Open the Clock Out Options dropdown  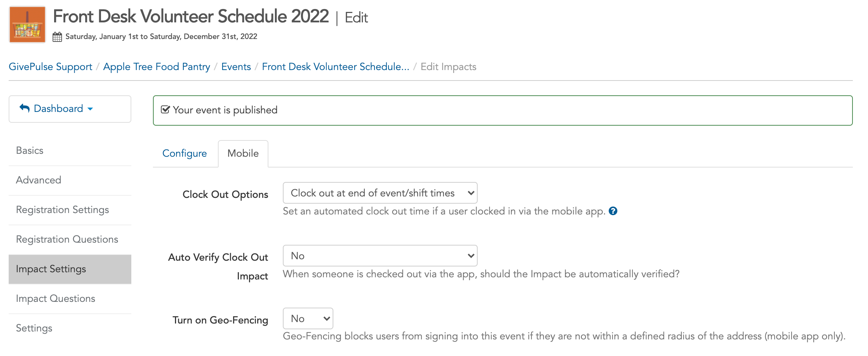[x=380, y=193]
